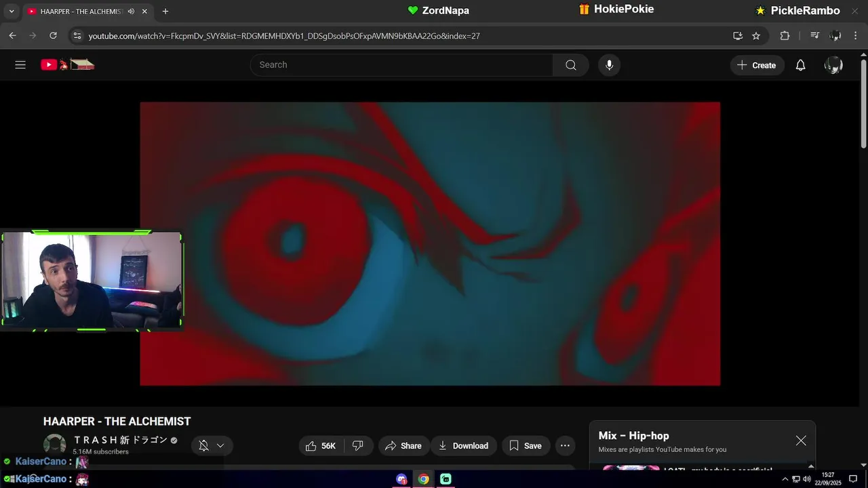Close the Mix – Hip-hop playlist panel
868x488 pixels.
(801, 441)
